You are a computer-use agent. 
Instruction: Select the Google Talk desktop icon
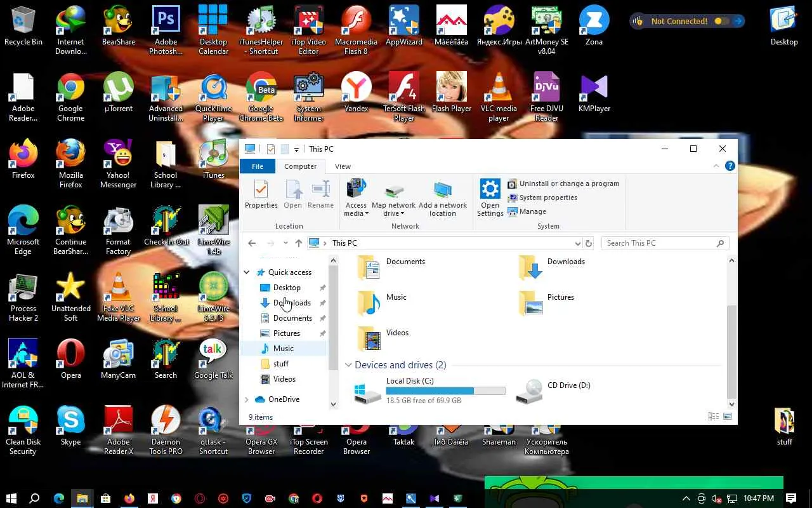213,360
